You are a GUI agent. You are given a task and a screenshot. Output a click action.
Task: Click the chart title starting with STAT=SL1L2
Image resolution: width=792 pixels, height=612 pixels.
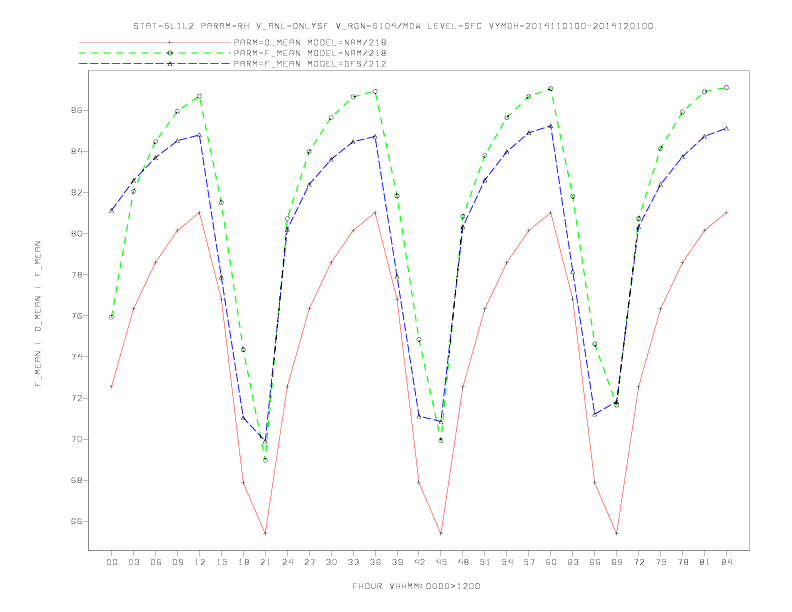tap(393, 26)
